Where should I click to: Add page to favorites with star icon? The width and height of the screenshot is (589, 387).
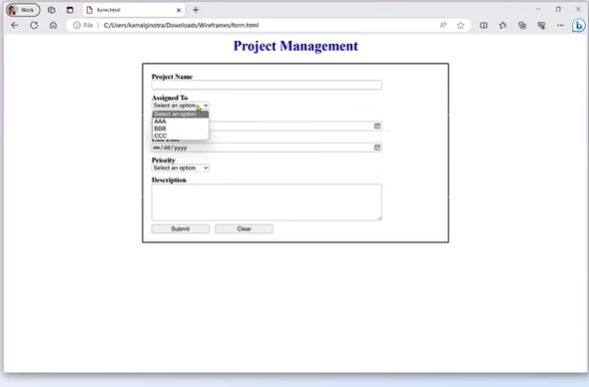tap(461, 25)
